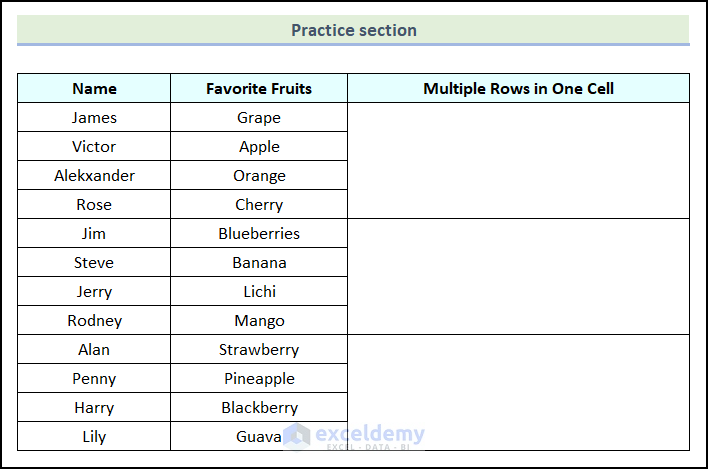Select the Lichi fruit cell
The width and height of the screenshot is (708, 469).
click(259, 291)
